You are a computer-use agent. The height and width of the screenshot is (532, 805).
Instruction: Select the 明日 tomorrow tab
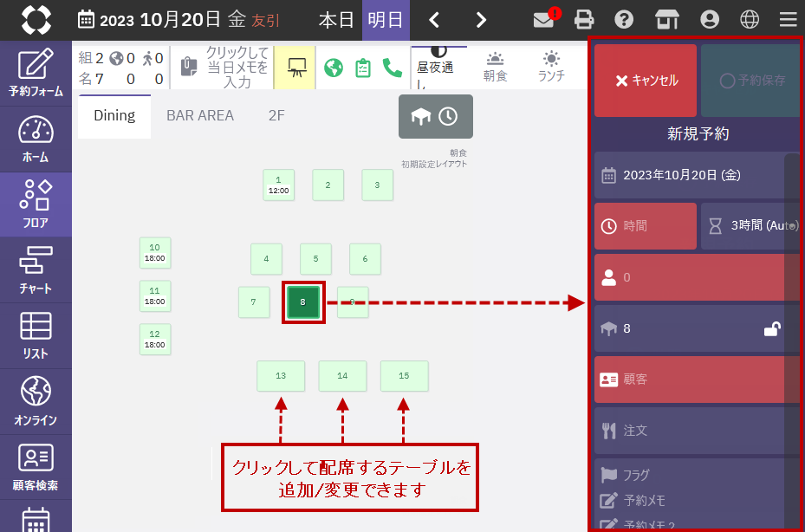pyautogui.click(x=386, y=19)
